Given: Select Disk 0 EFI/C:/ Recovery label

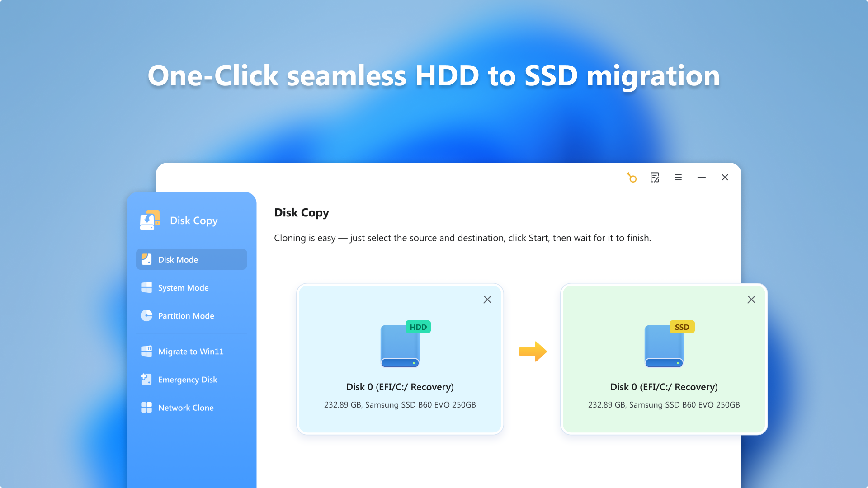Looking at the screenshot, I should [400, 387].
